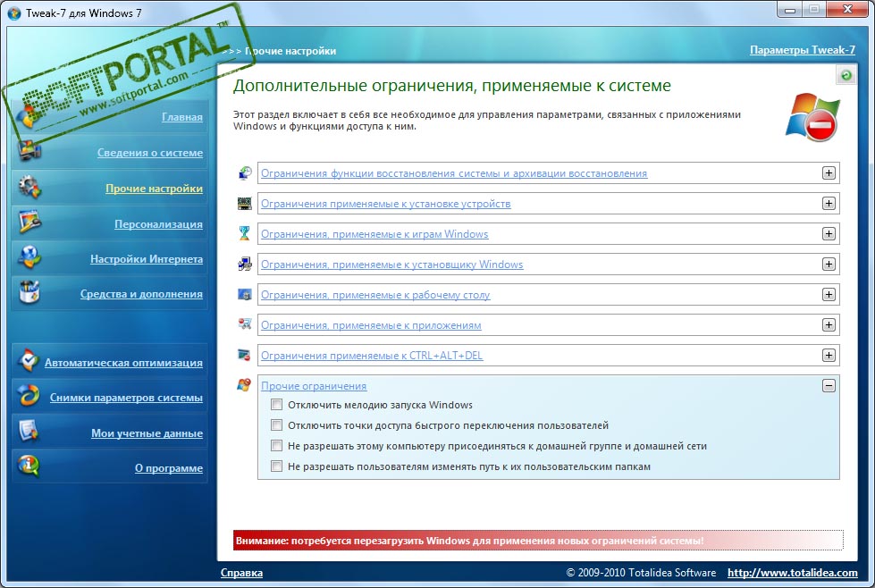This screenshot has height=588, width=875.
Task: Open О программе page
Action: click(x=169, y=468)
